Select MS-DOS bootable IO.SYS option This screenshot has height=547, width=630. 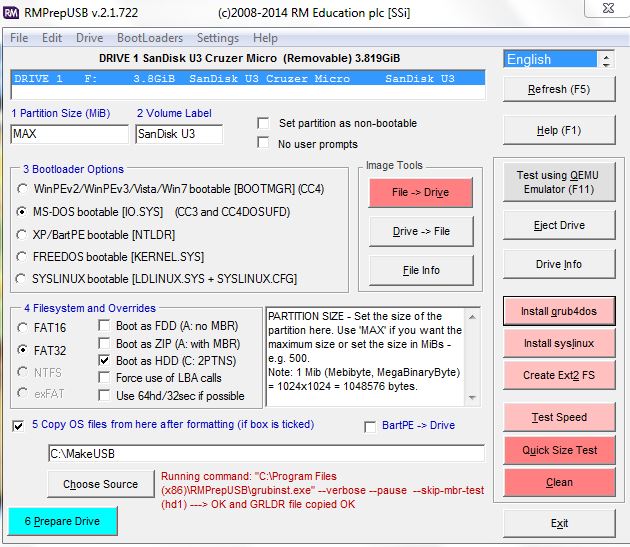[22, 211]
